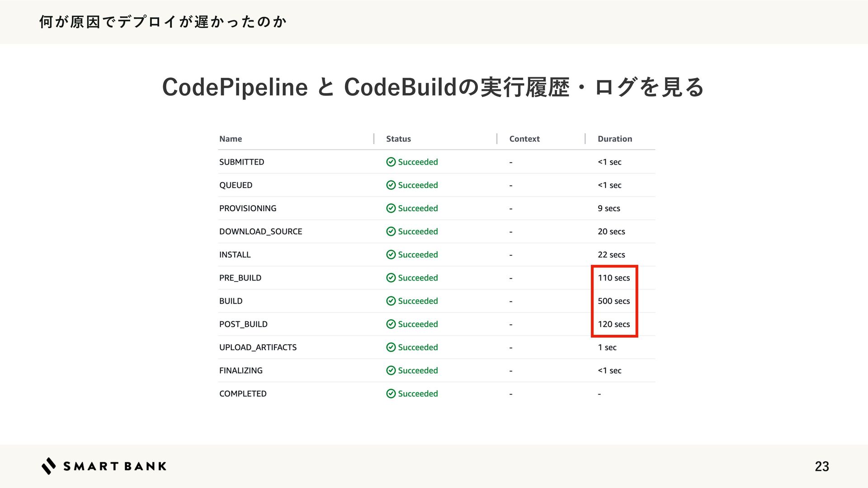Click the INSTALL row success check icon
The width and height of the screenshot is (868, 488).
391,255
